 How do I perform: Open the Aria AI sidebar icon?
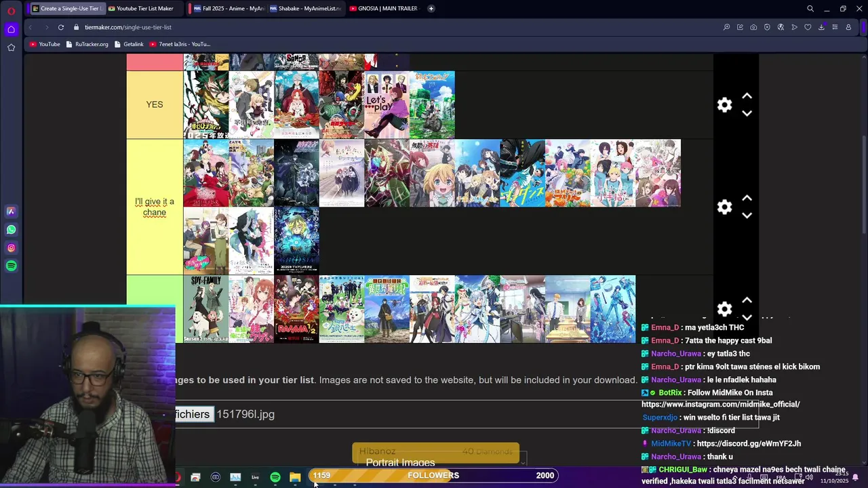[x=11, y=211]
